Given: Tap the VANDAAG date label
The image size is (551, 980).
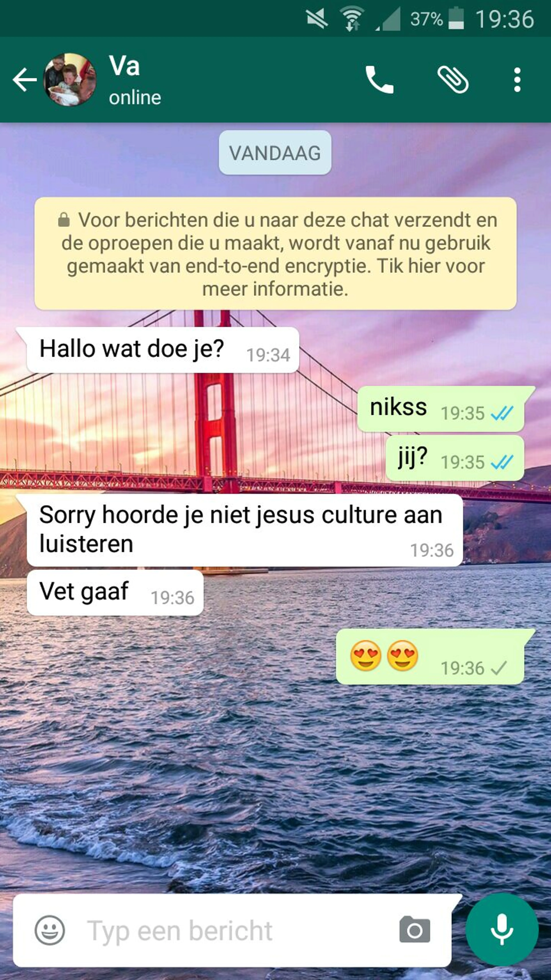Looking at the screenshot, I should click(x=275, y=153).
